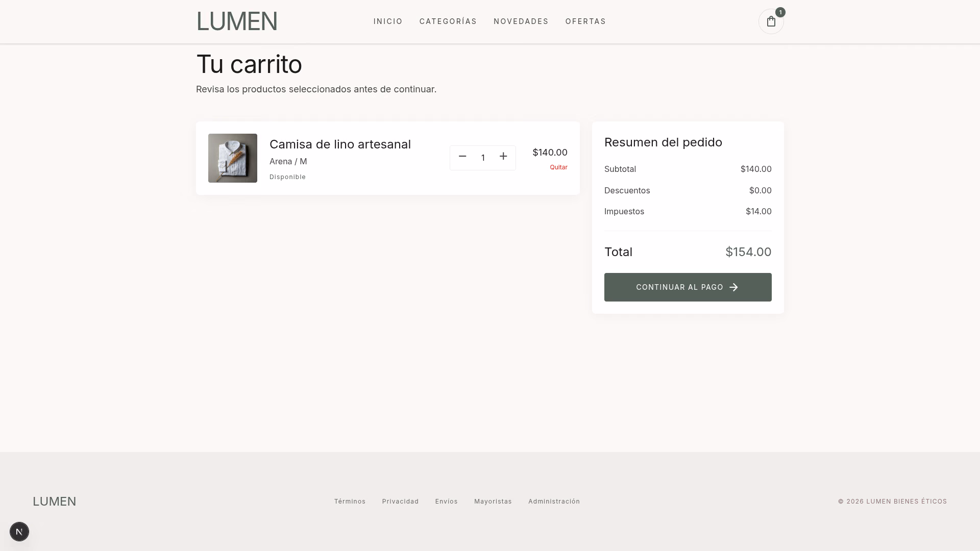Viewport: 980px width, 551px height.
Task: Click the Subtotal label in the order summary
Action: point(620,169)
